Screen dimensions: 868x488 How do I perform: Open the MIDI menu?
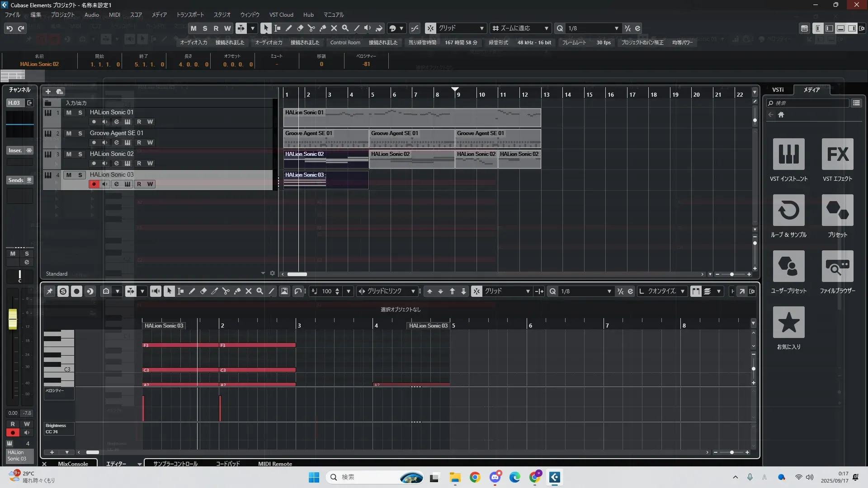pyautogui.click(x=114, y=15)
